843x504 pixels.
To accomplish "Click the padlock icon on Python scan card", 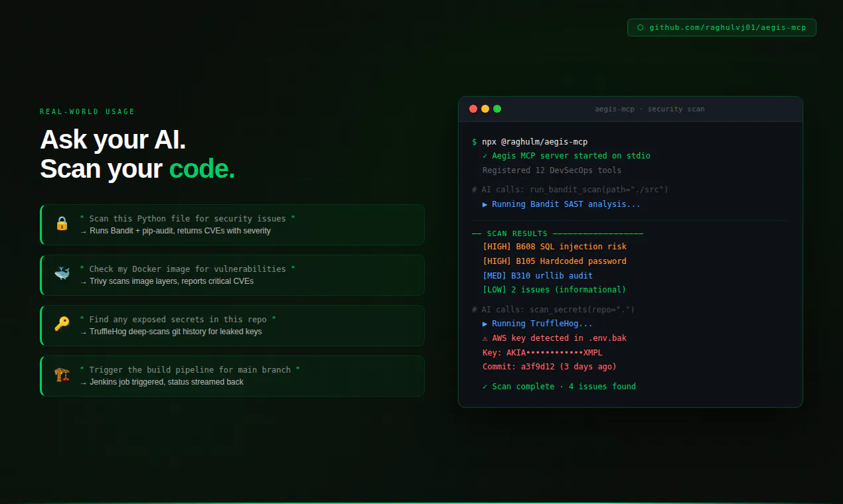I will pyautogui.click(x=62, y=223).
